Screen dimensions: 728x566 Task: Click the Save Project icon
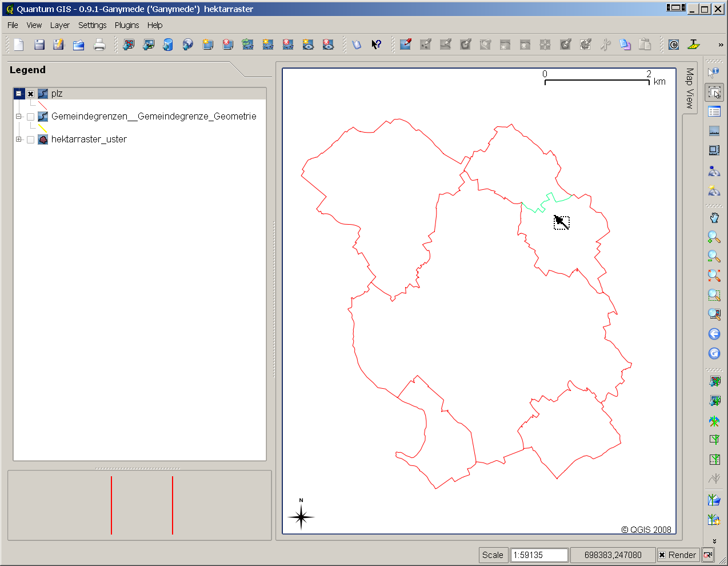click(39, 45)
